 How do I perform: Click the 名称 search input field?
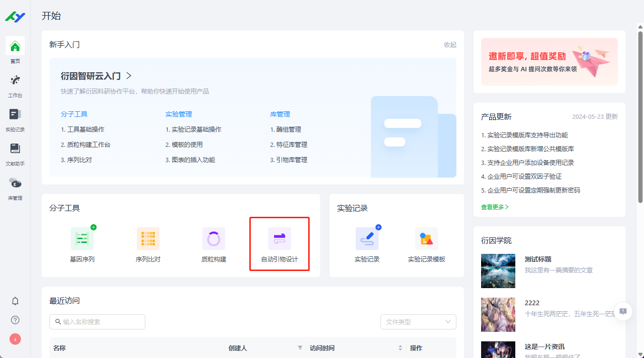97,322
